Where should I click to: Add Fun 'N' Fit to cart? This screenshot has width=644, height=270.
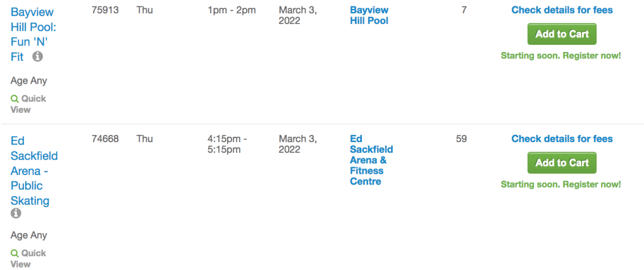(x=562, y=34)
